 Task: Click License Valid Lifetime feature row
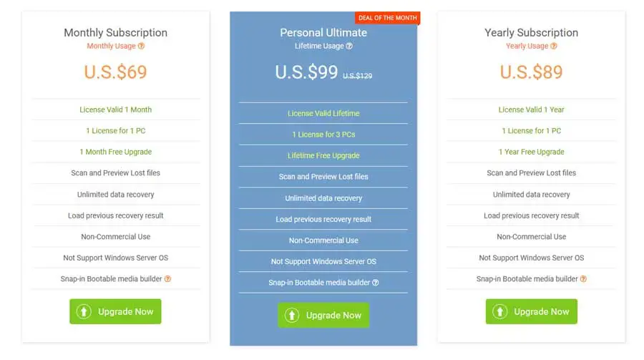tap(323, 113)
